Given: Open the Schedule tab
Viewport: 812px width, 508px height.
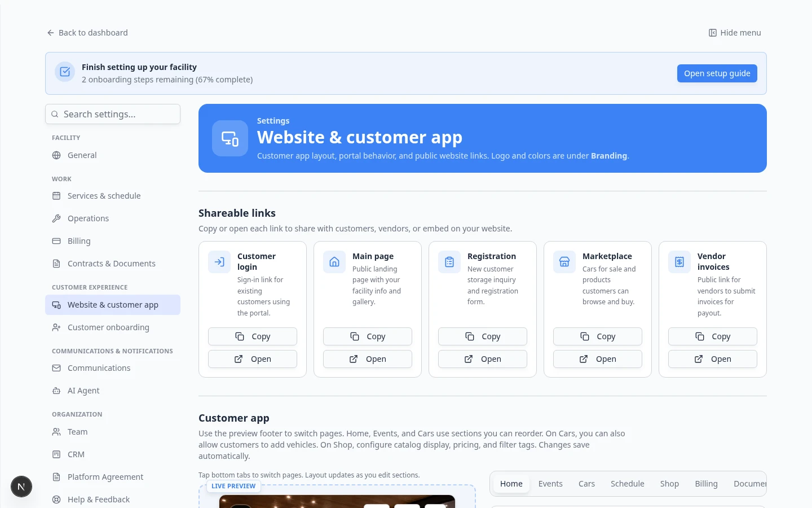Looking at the screenshot, I should (x=627, y=484).
